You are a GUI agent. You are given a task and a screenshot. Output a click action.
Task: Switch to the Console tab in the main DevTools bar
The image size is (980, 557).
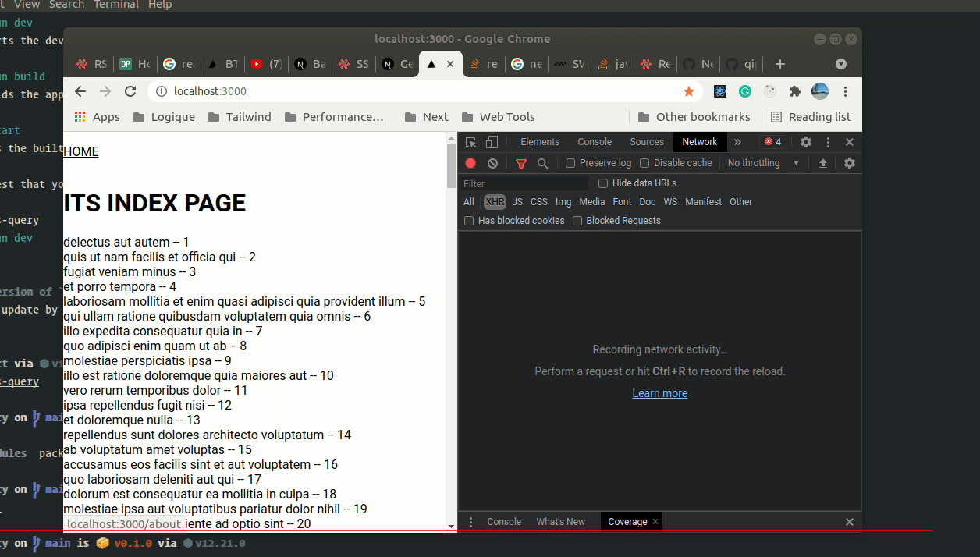[x=595, y=142]
